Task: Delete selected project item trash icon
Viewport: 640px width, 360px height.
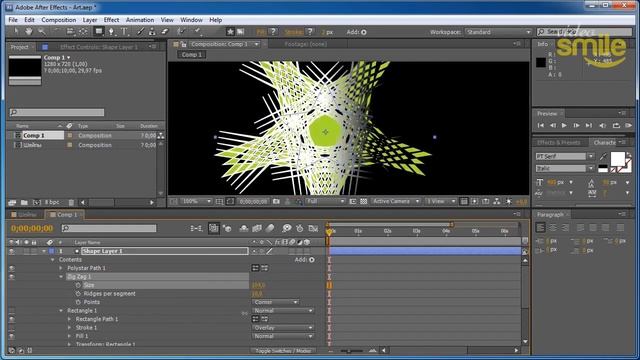Action: pos(71,202)
